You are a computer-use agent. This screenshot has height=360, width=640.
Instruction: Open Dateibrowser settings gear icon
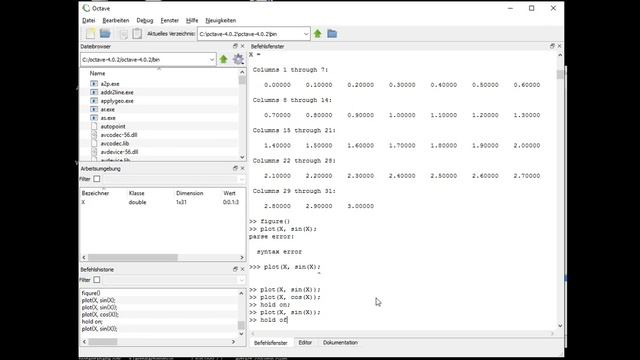point(238,60)
